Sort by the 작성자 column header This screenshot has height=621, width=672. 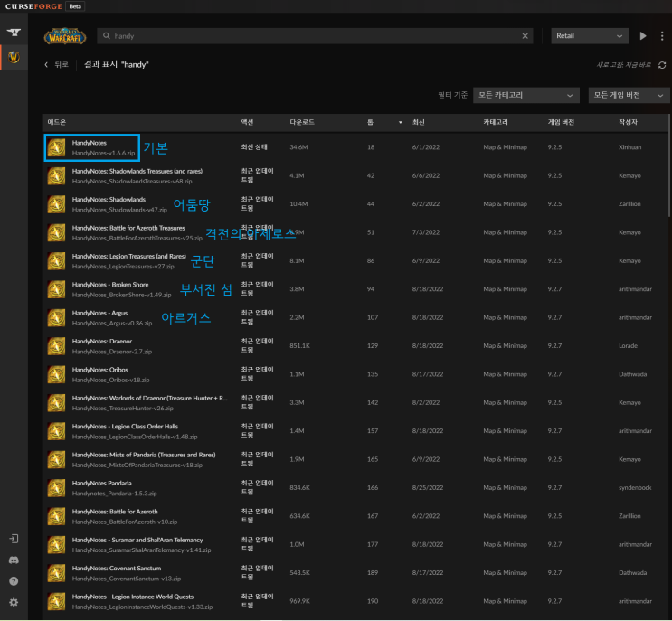[628, 123]
